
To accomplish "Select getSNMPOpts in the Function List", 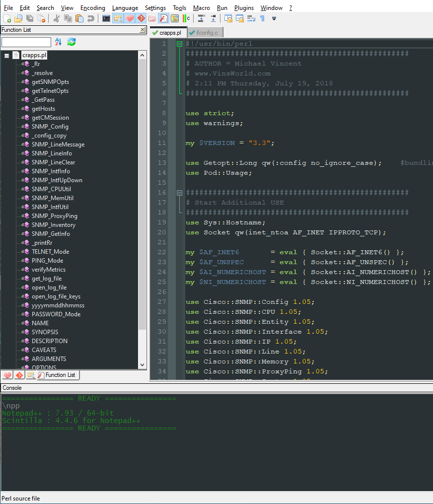I will [x=50, y=82].
